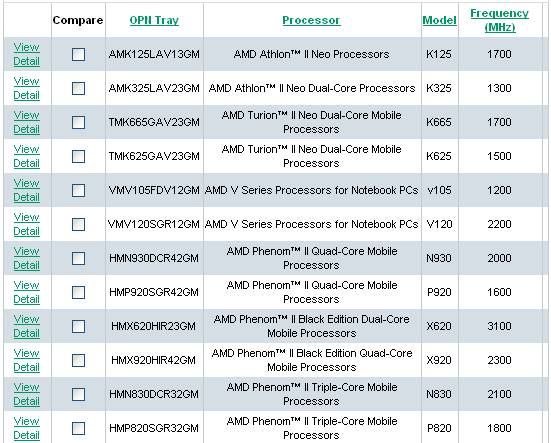Open View Detail for N830 Triple-Core

coord(26,394)
